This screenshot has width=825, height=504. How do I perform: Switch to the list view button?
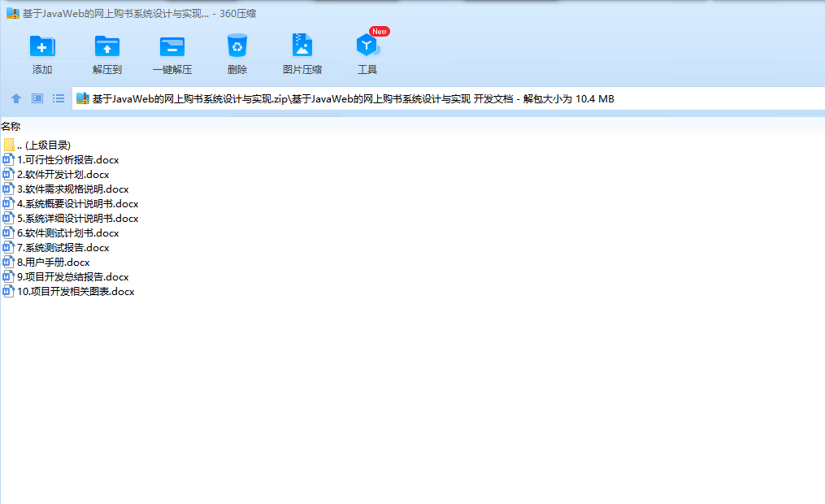click(59, 98)
